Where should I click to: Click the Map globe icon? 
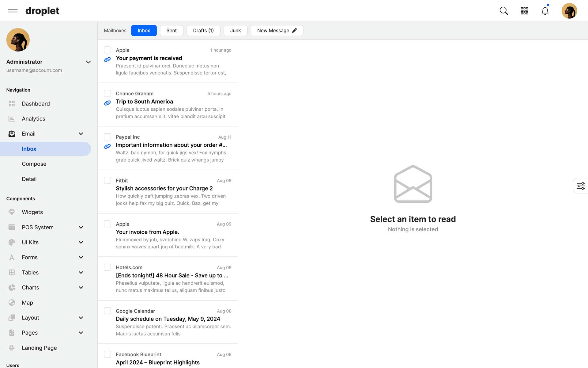tap(12, 303)
